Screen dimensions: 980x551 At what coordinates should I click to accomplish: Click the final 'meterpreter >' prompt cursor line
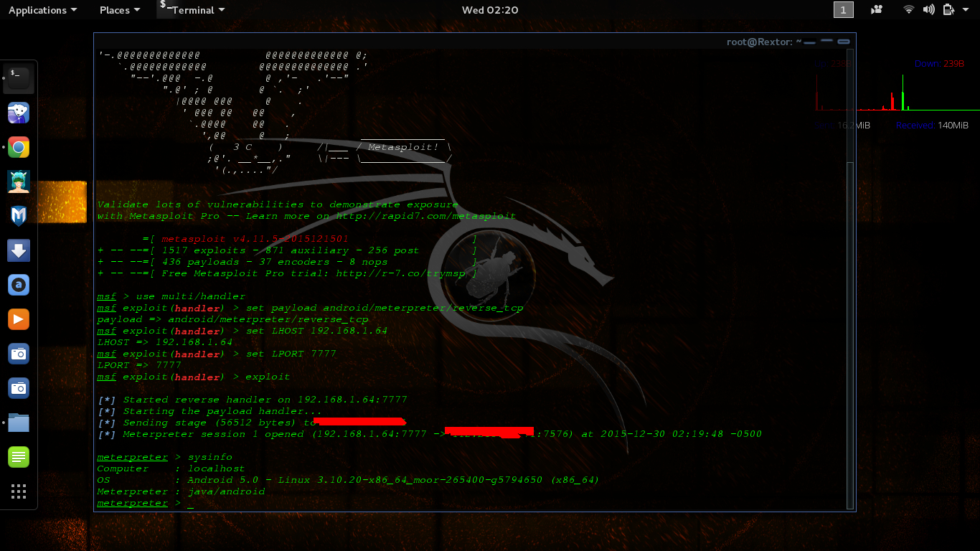point(146,503)
